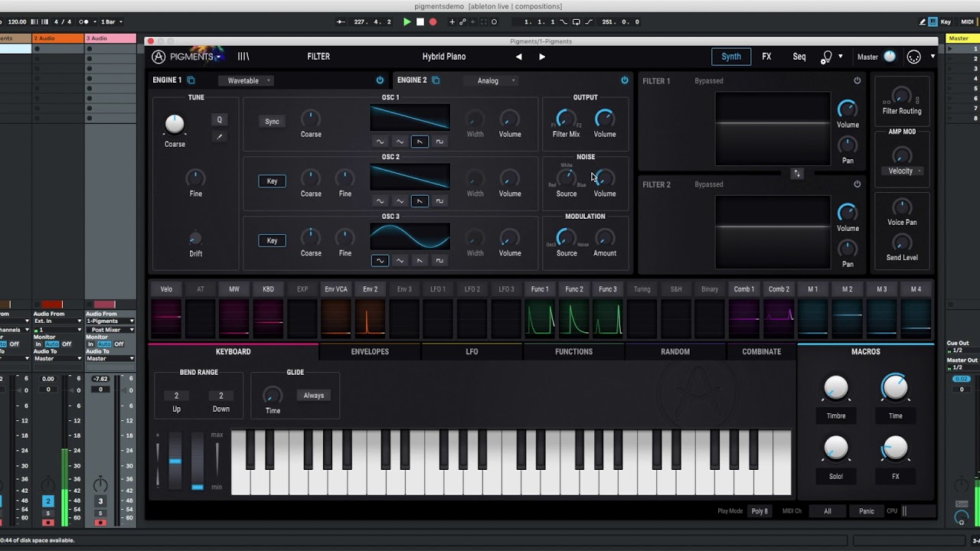Open the sound design tips lightbulb icon

click(826, 57)
